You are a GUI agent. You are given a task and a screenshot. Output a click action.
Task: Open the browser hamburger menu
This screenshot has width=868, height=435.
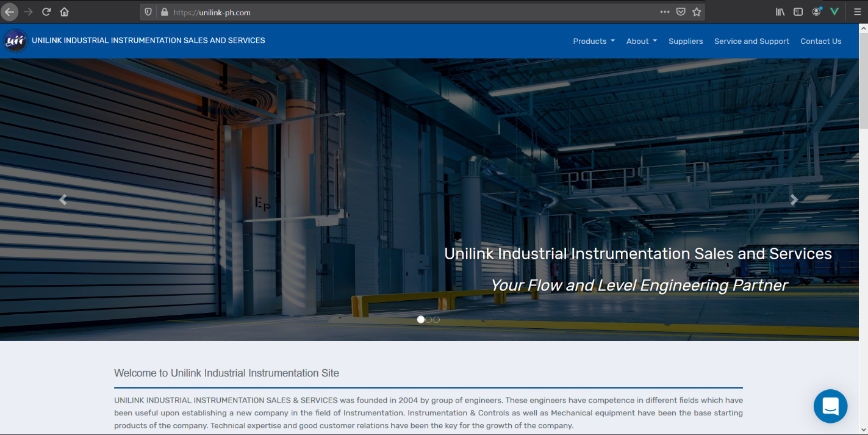click(x=857, y=12)
